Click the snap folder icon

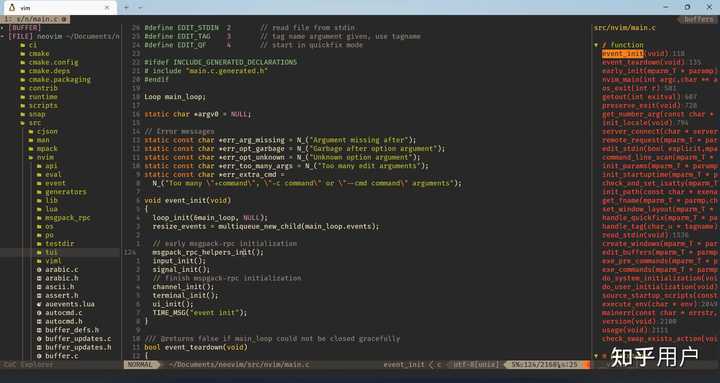click(22, 114)
